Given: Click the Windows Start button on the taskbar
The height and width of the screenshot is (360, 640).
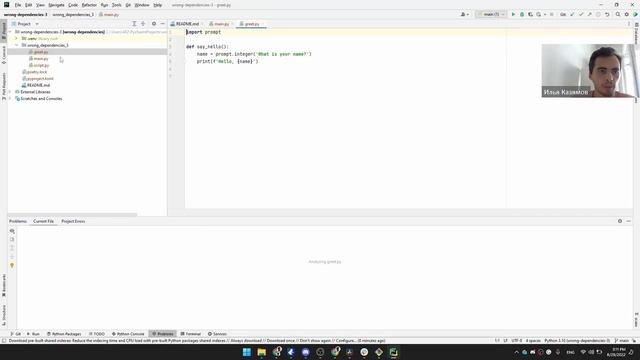Looking at the screenshot, I should pos(247,352).
